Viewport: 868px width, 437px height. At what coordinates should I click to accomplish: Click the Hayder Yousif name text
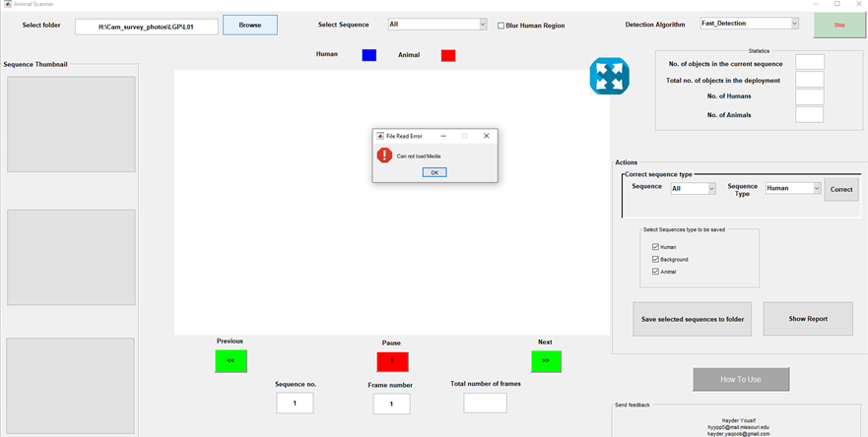point(738,420)
